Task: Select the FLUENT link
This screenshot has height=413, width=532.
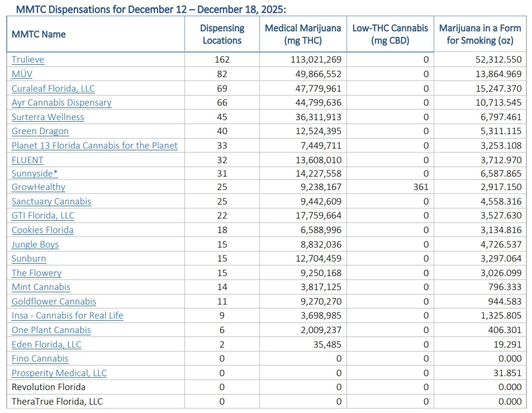Action: coord(27,160)
